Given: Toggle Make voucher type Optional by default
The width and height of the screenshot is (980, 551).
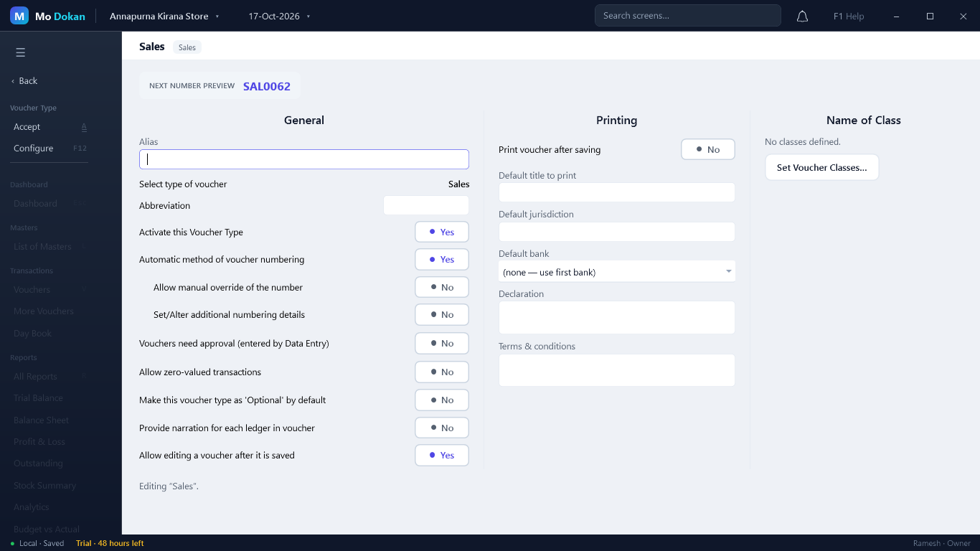Looking at the screenshot, I should point(442,400).
